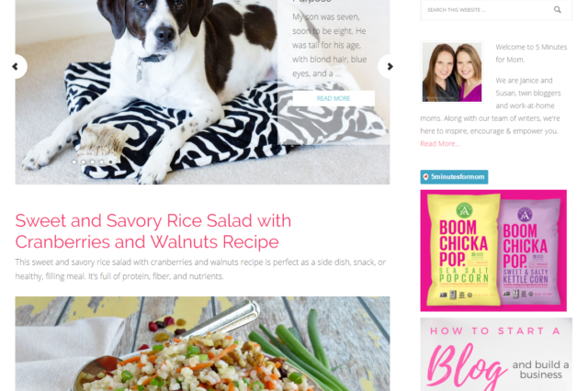Screen dimensions: 588x391
Task: Open Sweet and Savory Rice Salad post title
Action: (153, 231)
